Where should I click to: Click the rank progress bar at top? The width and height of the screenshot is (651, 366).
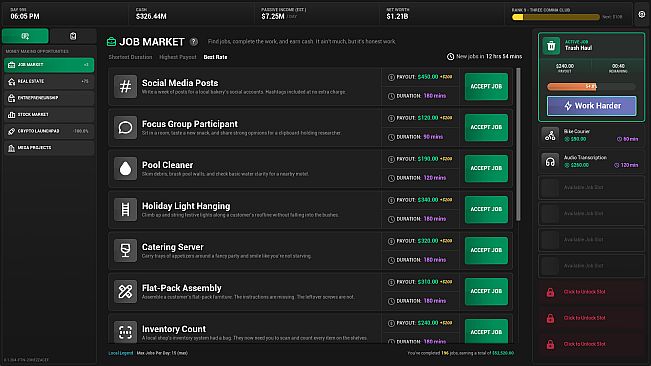(x=556, y=17)
